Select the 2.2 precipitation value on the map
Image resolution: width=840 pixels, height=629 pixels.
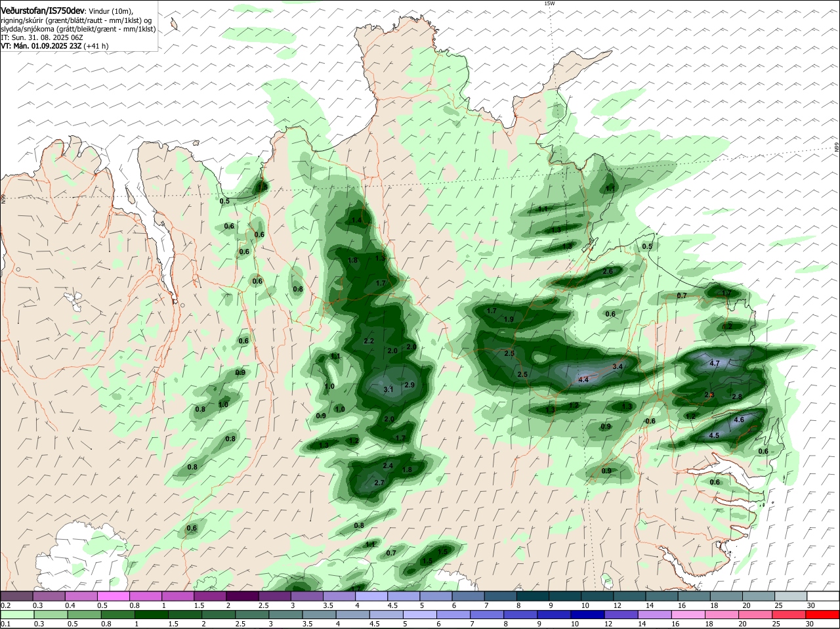click(369, 341)
